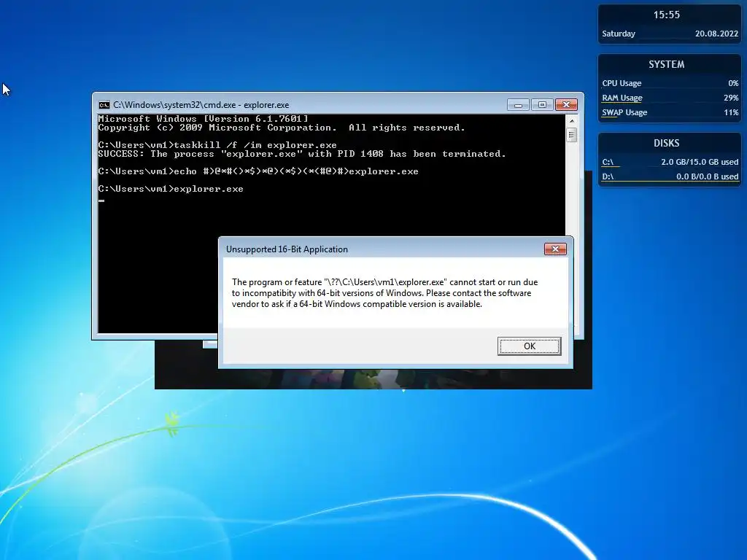Click the Microsoft Windows version line
The height and width of the screenshot is (560, 747).
[203, 119]
